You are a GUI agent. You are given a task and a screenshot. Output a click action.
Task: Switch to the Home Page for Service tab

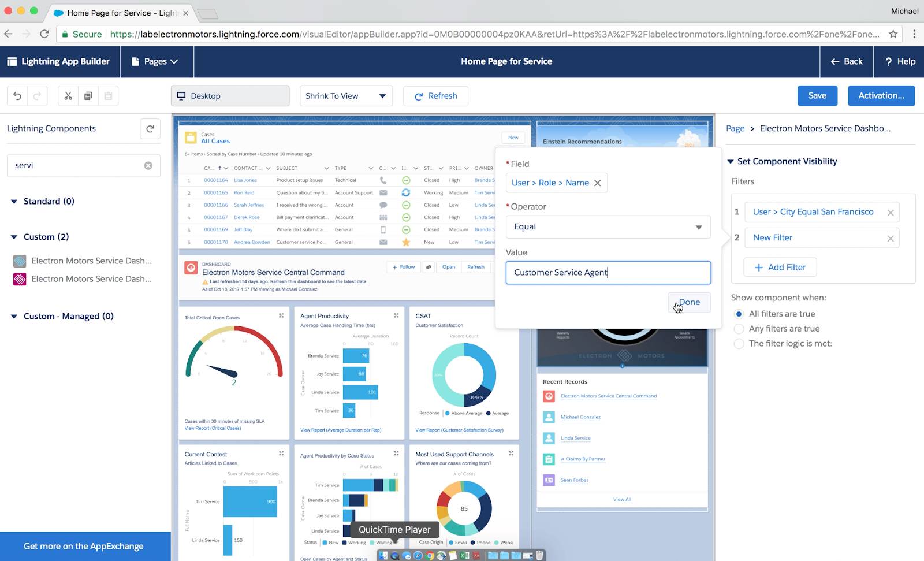[x=121, y=13]
